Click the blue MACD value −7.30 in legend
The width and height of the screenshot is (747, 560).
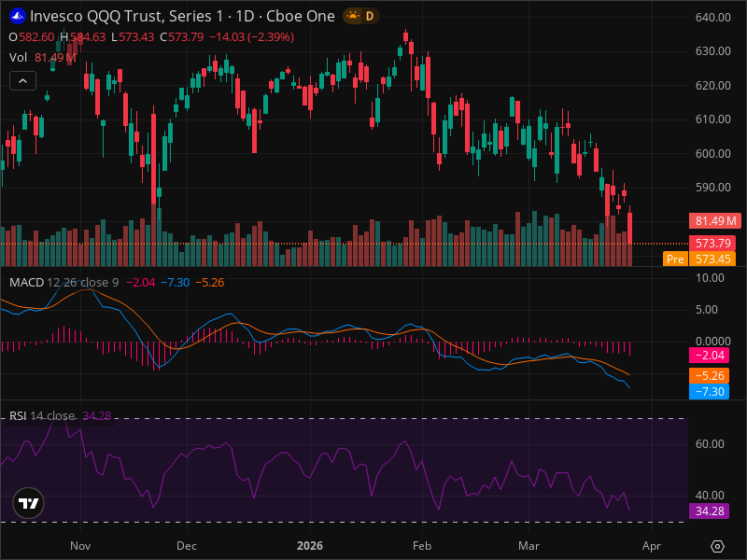coord(175,283)
